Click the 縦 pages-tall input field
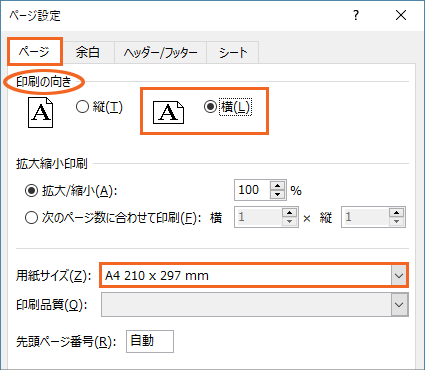This screenshot has height=370, width=425. click(365, 217)
